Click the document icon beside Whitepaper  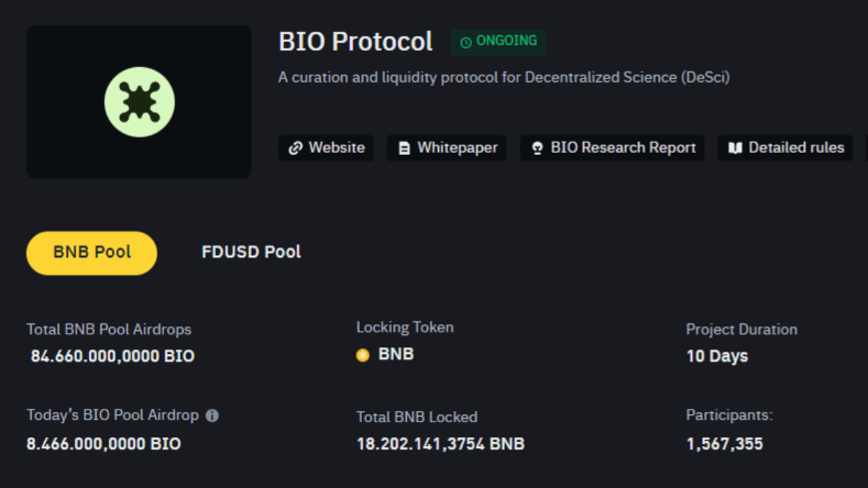pos(404,148)
